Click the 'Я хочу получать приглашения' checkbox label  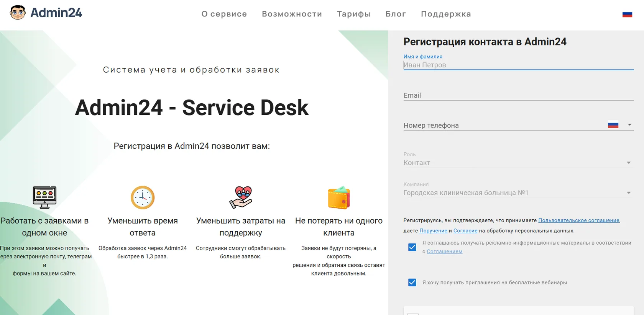[495, 282]
